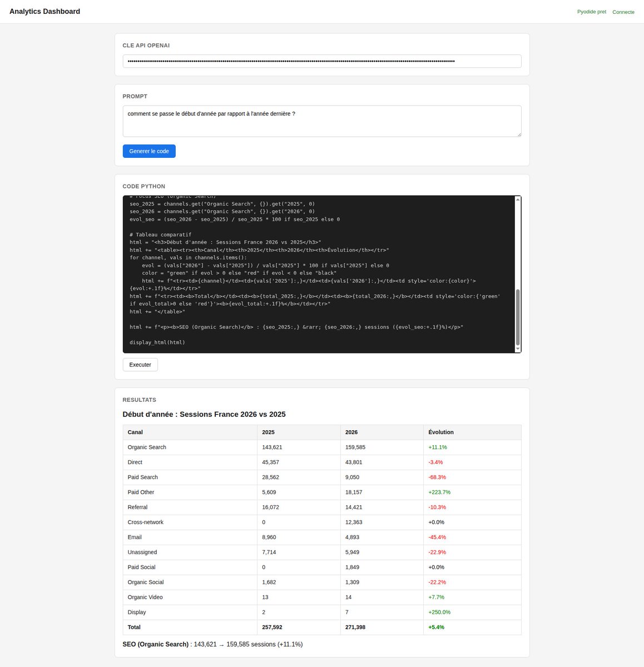644x667 pixels.
Task: Click the Total row label
Action: 134,627
